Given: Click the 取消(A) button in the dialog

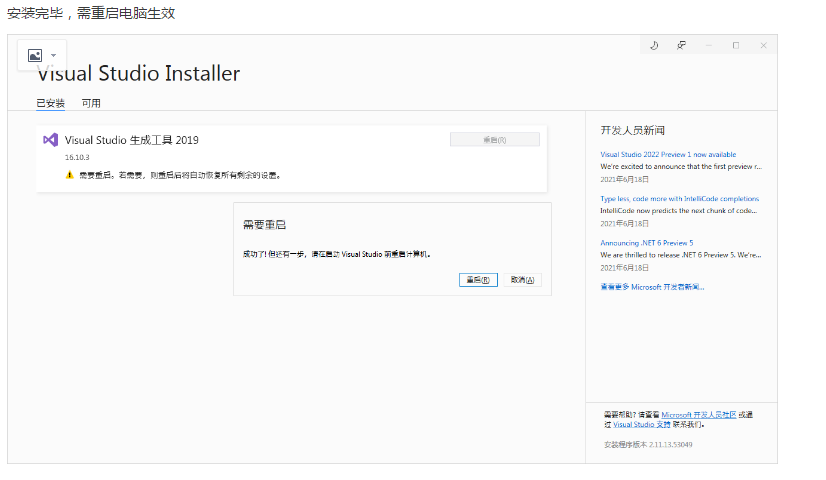Looking at the screenshot, I should [522, 280].
